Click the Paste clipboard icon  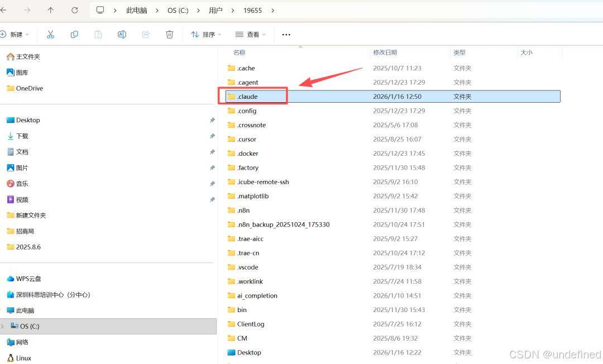pyautogui.click(x=98, y=35)
